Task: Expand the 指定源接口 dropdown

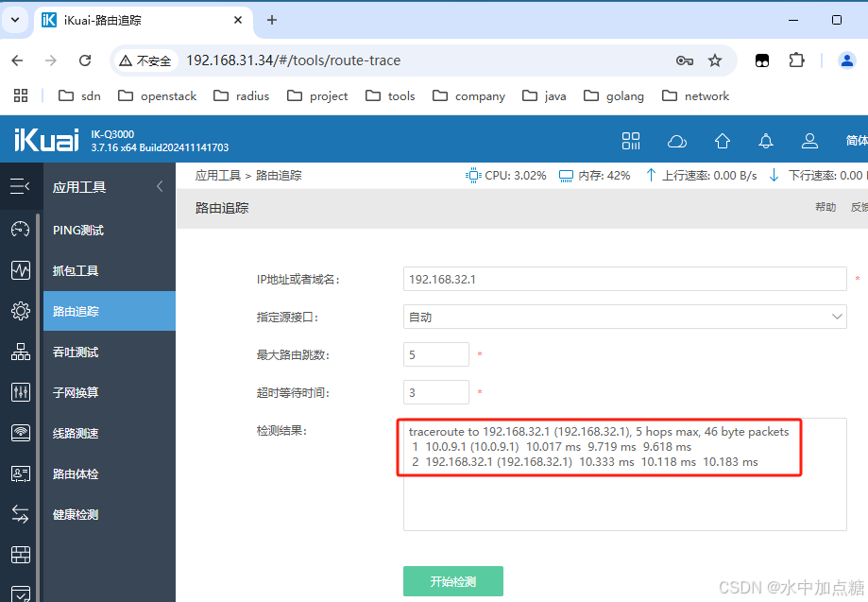Action: pyautogui.click(x=624, y=317)
